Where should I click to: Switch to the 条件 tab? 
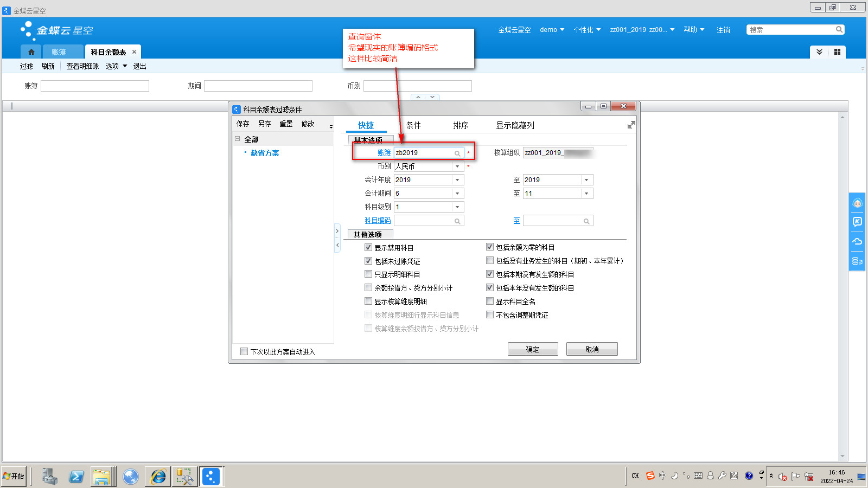coord(413,125)
